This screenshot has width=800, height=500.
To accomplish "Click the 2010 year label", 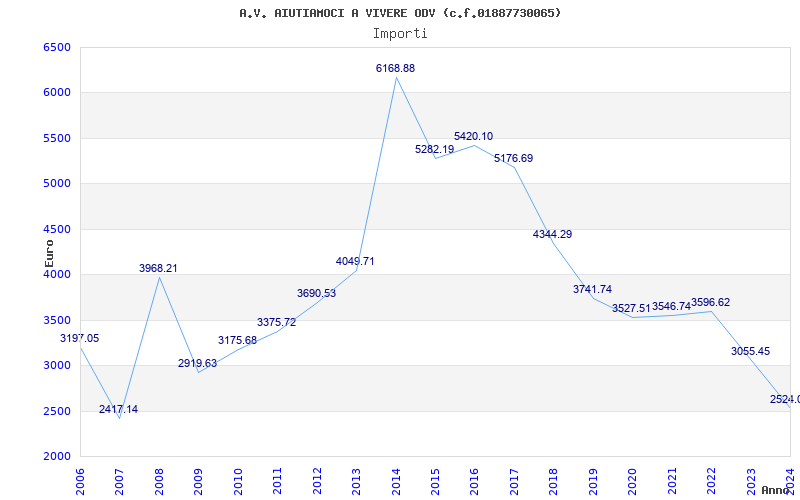I will (x=238, y=481).
